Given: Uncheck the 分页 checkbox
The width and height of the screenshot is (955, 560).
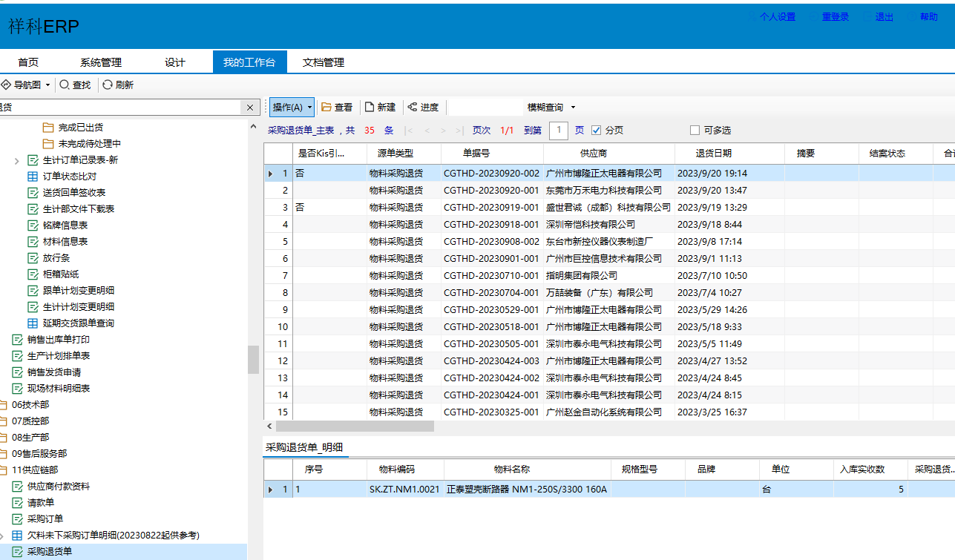Looking at the screenshot, I should (597, 131).
